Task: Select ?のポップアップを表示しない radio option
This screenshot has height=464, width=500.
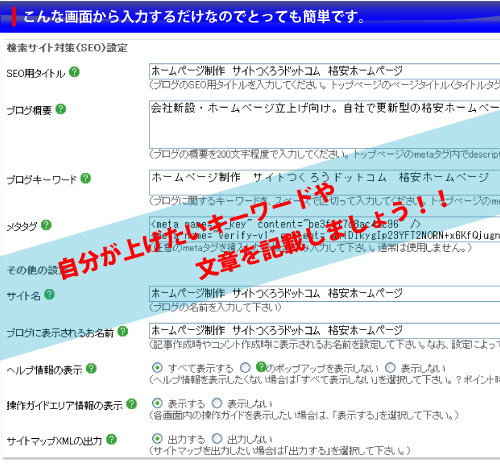Action: (x=245, y=368)
